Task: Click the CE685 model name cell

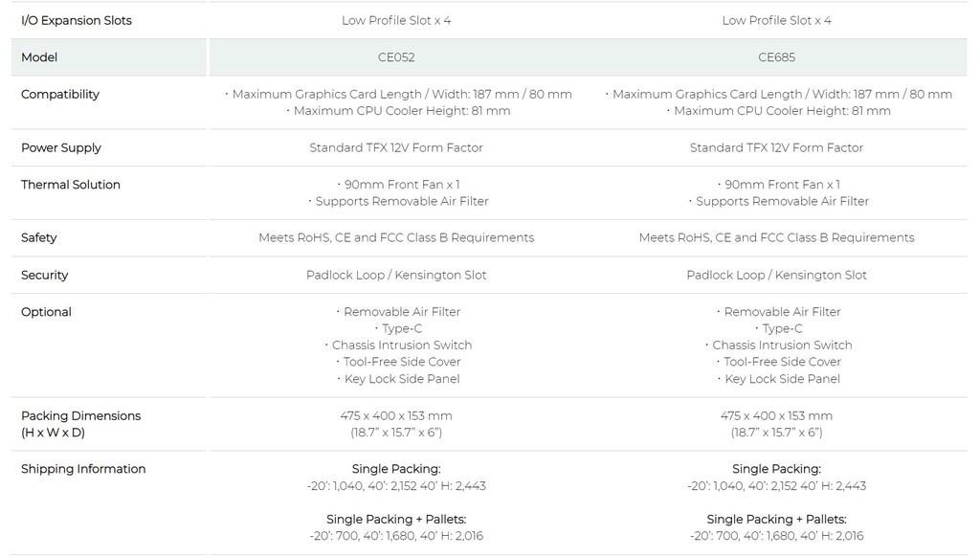Action: pos(776,57)
